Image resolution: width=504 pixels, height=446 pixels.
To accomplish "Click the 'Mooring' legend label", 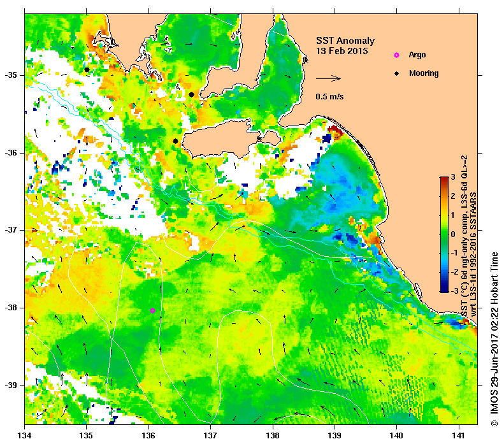I will point(424,73).
